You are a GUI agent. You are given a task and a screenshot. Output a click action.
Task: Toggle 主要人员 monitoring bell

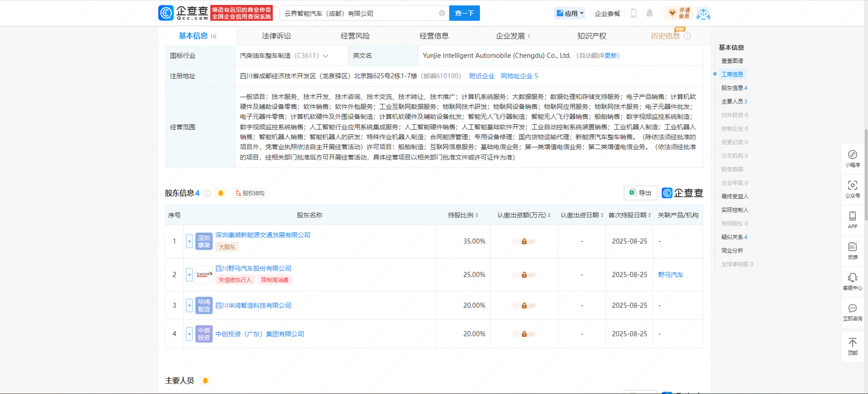point(205,381)
